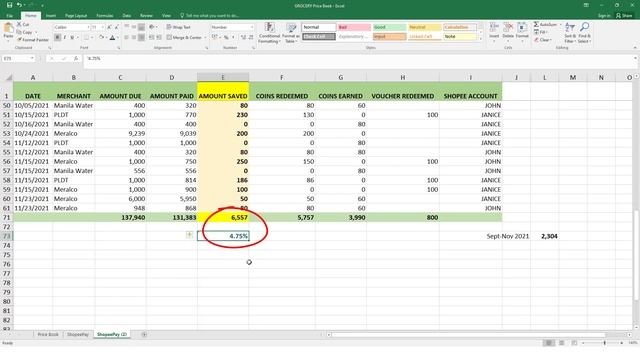Click the Share button
Image resolution: width=640 pixels, height=360 pixels.
624,16
